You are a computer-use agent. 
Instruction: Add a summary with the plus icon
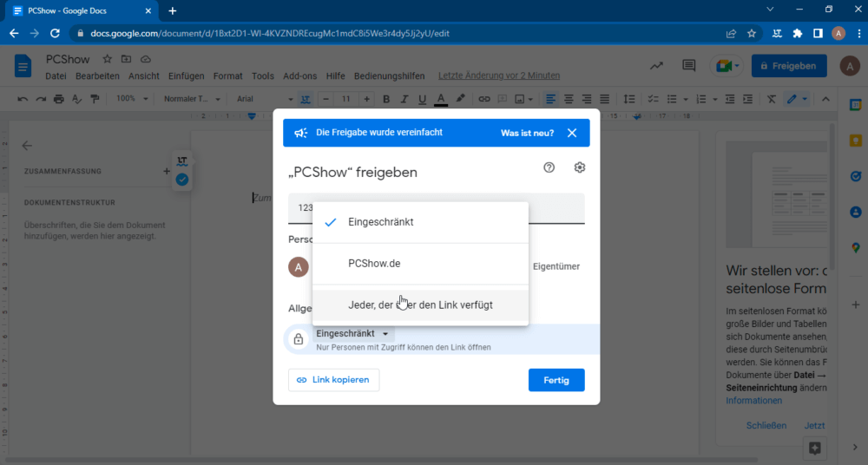tap(166, 171)
